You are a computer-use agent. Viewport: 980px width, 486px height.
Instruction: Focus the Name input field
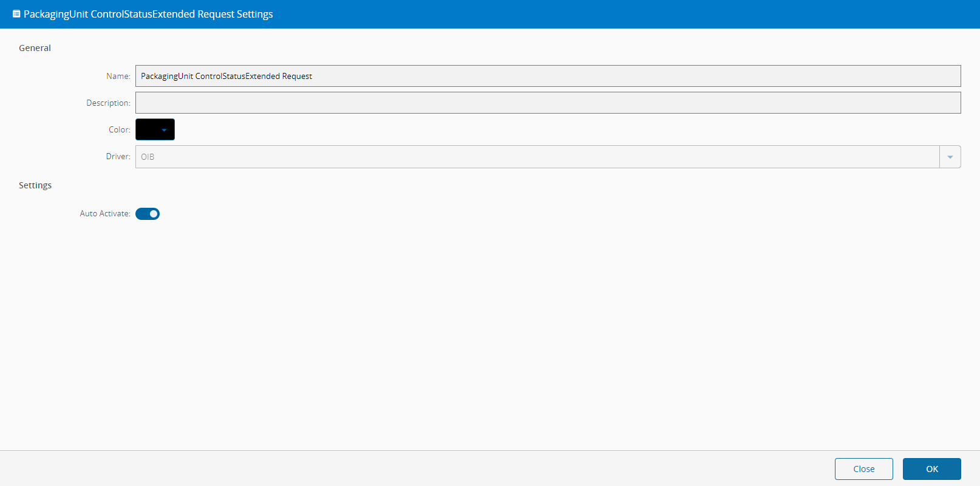[x=548, y=76]
